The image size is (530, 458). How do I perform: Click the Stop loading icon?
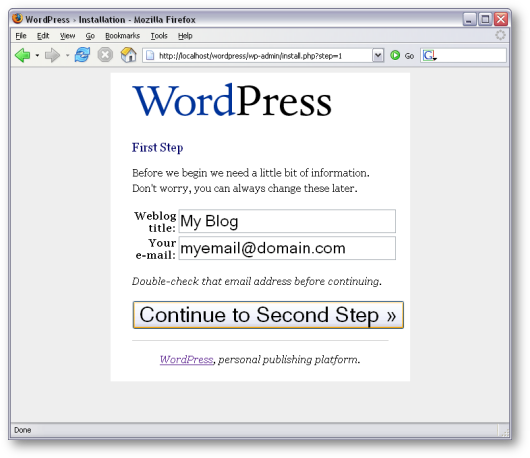(105, 55)
